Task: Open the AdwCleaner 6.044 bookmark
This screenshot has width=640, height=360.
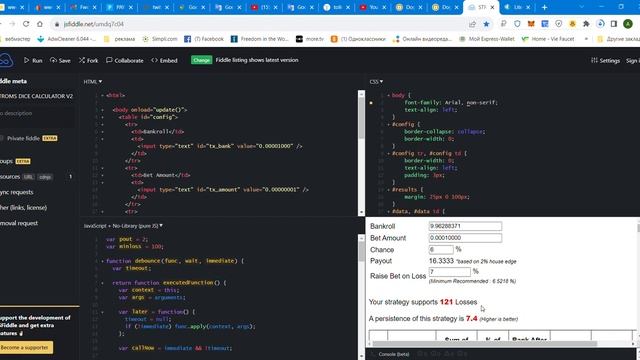Action: click(67, 39)
